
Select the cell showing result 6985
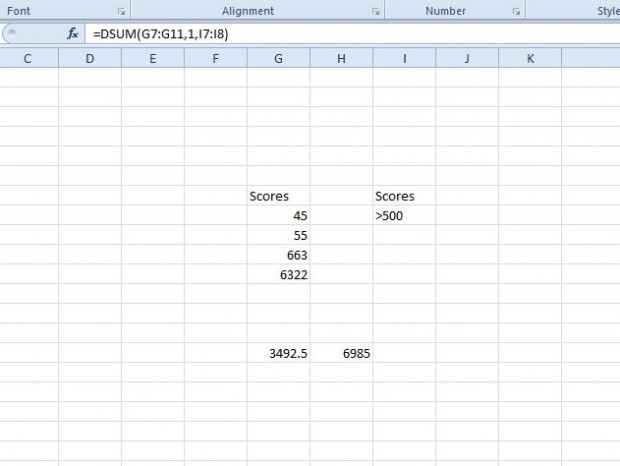point(341,353)
